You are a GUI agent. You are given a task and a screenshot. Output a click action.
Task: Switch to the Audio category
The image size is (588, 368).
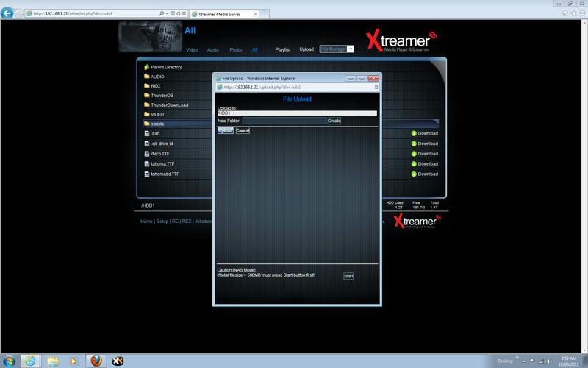(x=212, y=49)
